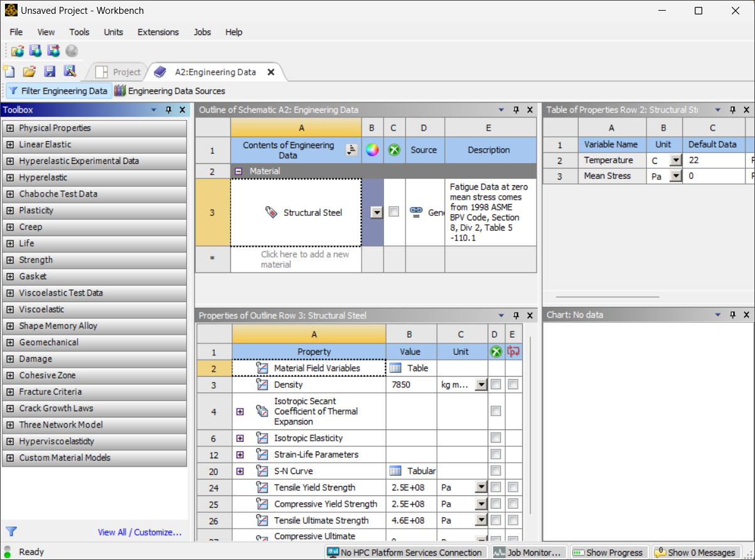The width and height of the screenshot is (755, 560).
Task: Collapse the Material group in Outline
Action: 239,171
